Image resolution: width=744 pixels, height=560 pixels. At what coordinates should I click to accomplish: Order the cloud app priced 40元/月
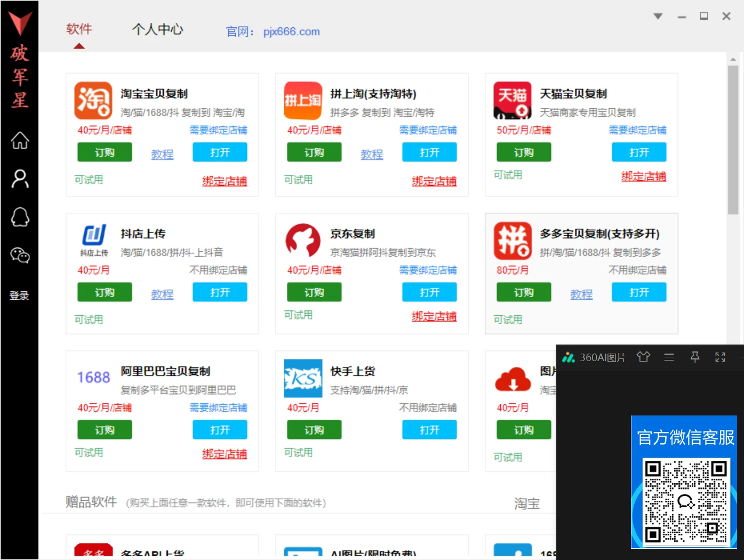tap(524, 430)
